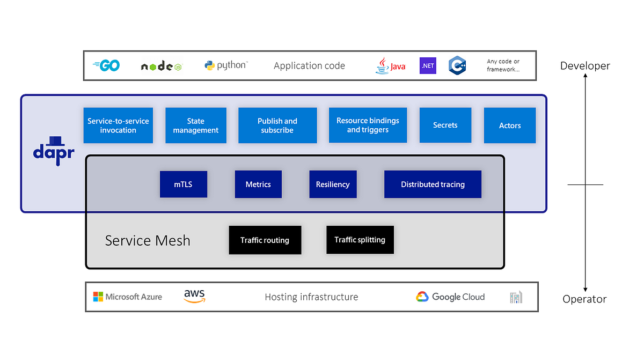The height and width of the screenshot is (362, 644).
Task: Click the Google Cloud logo
Action: tap(450, 297)
